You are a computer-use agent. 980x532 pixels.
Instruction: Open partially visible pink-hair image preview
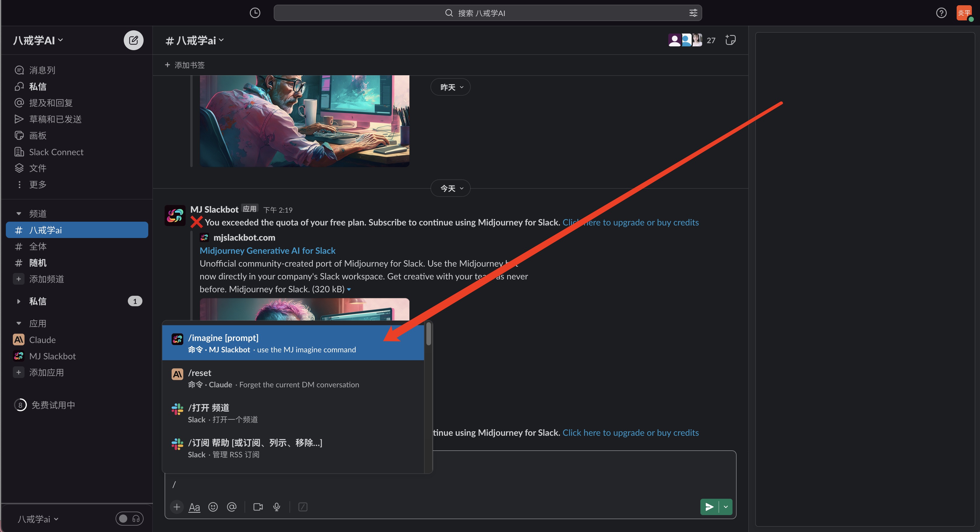click(304, 309)
